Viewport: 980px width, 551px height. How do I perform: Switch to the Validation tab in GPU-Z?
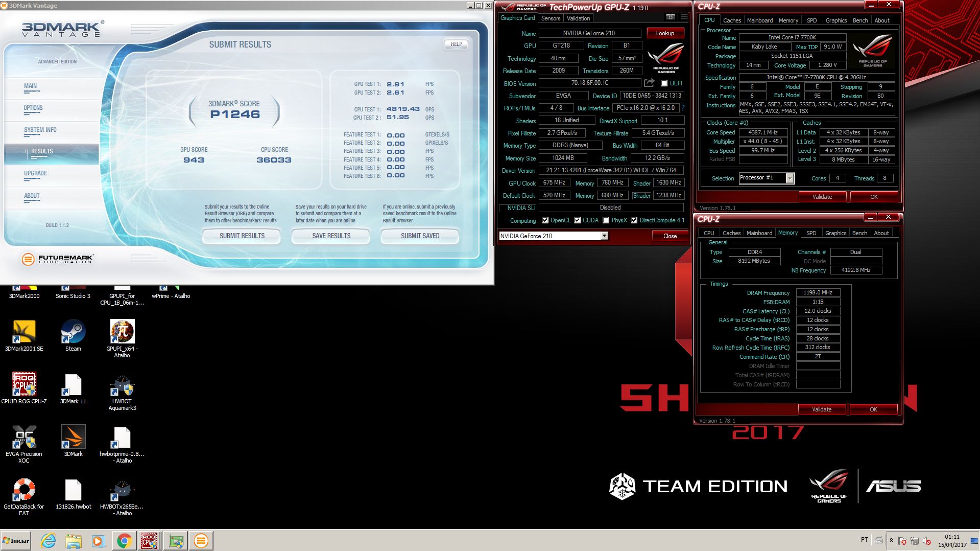[578, 18]
